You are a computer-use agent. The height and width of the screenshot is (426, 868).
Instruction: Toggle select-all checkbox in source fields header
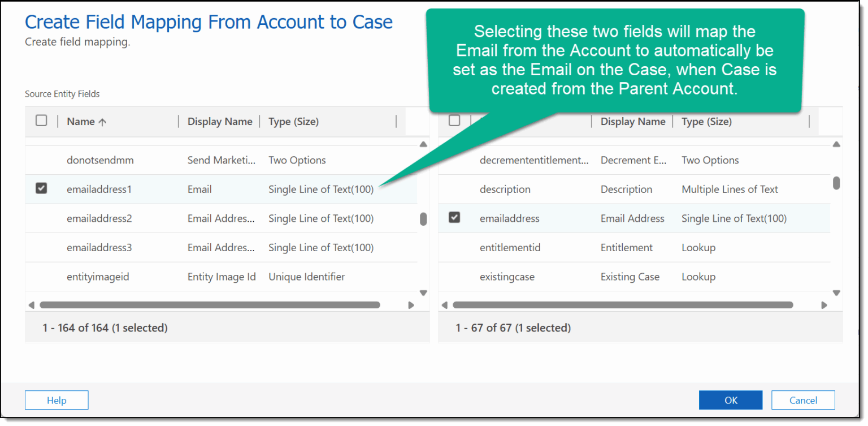point(41,121)
